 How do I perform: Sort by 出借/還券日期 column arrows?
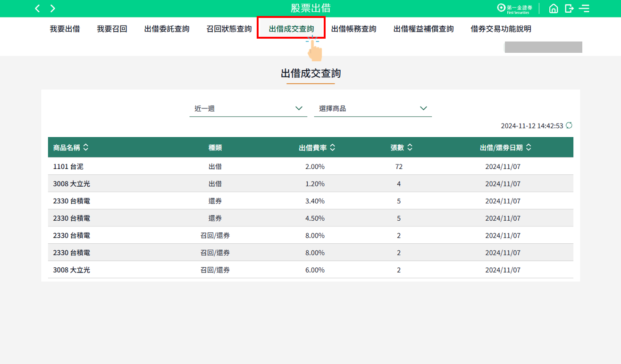(529, 148)
